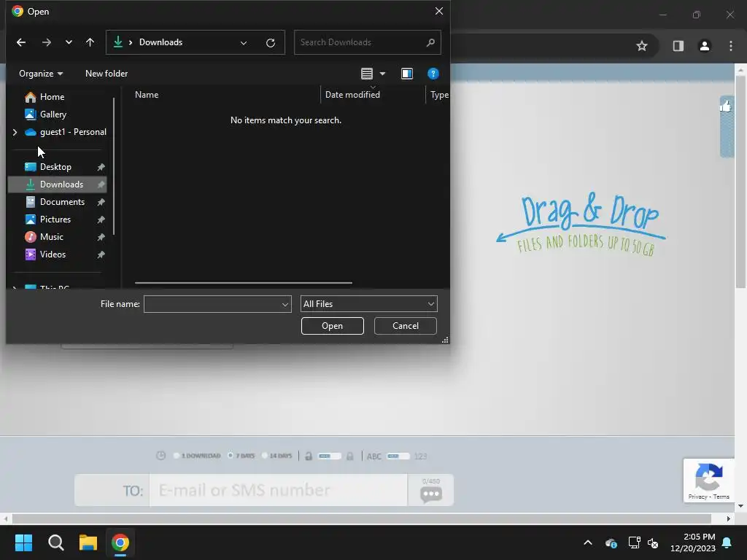Open dialog help with blue question mark
This screenshot has height=560, width=747.
pos(433,74)
